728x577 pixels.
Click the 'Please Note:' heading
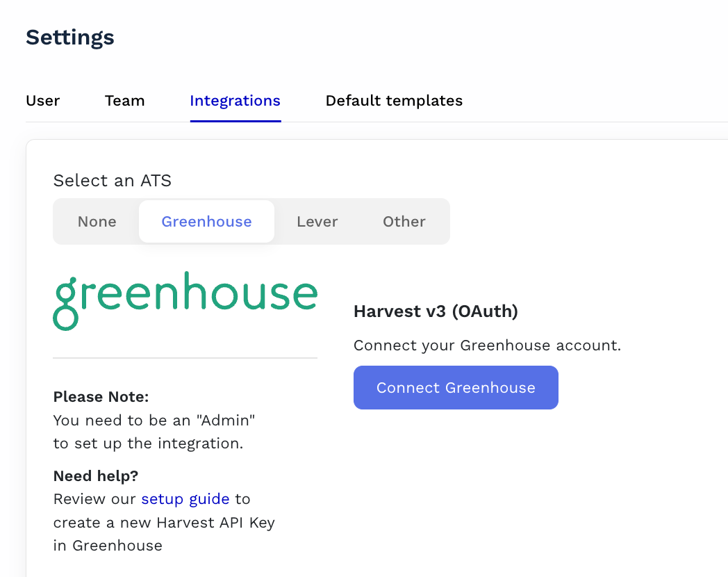[x=101, y=397]
